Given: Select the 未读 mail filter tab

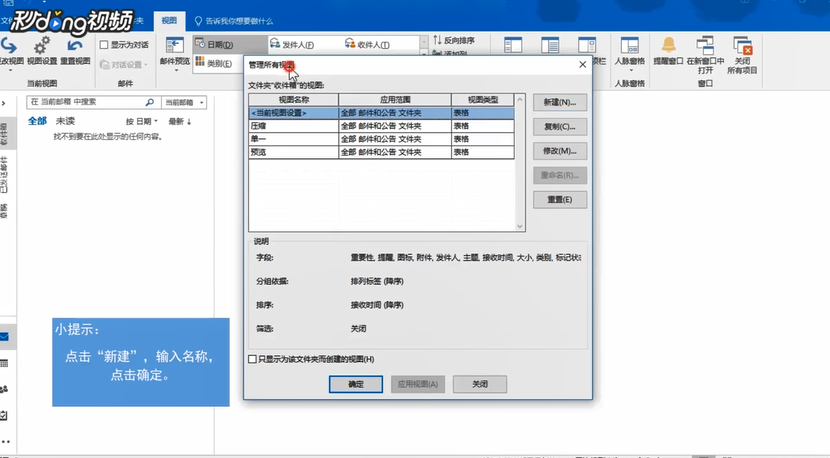Looking at the screenshot, I should [65, 121].
